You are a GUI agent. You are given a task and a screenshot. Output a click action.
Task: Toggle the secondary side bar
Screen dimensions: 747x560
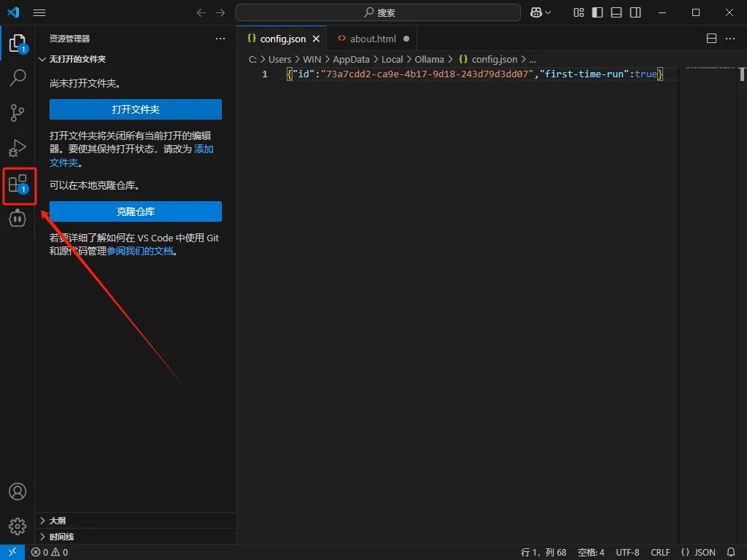[635, 12]
